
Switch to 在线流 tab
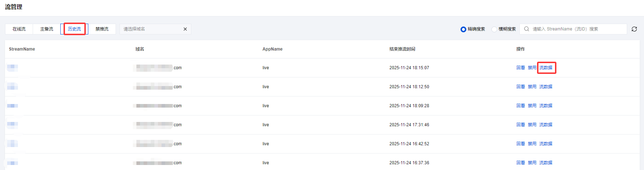(x=19, y=29)
